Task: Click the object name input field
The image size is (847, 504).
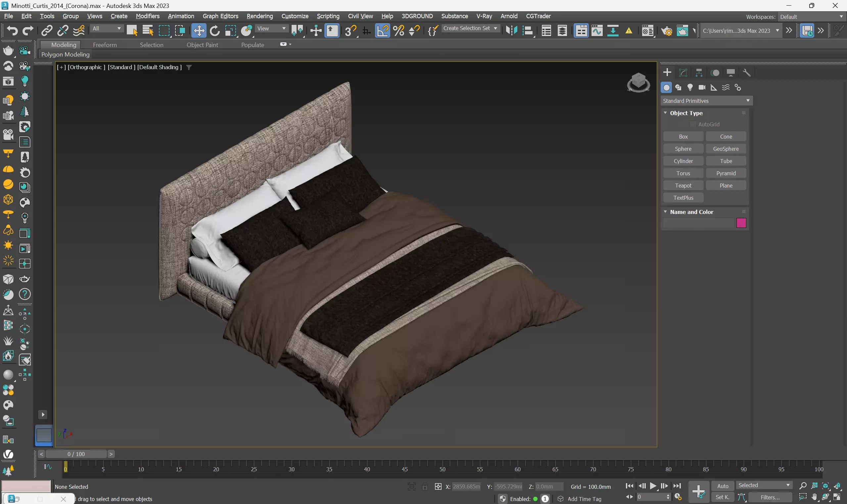Action: [698, 223]
